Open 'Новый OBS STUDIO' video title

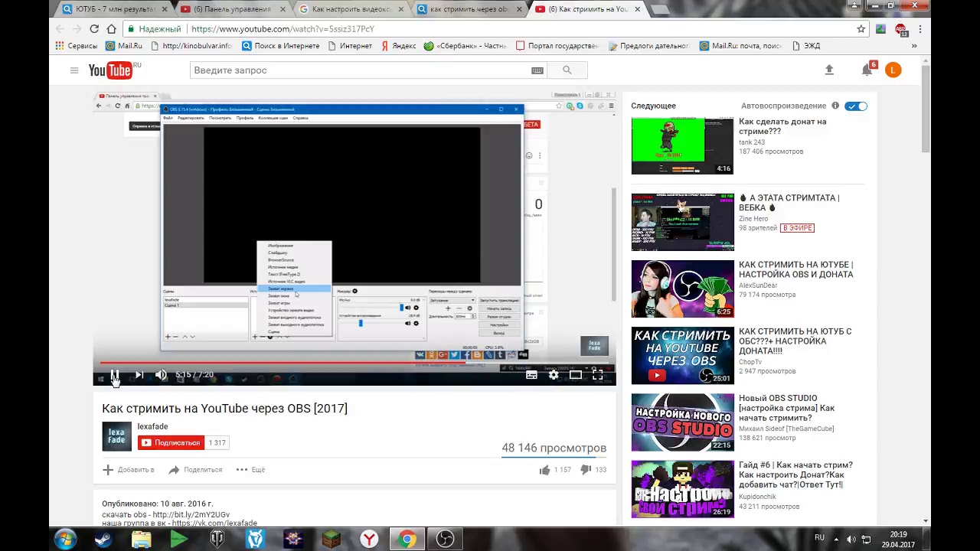click(x=787, y=408)
